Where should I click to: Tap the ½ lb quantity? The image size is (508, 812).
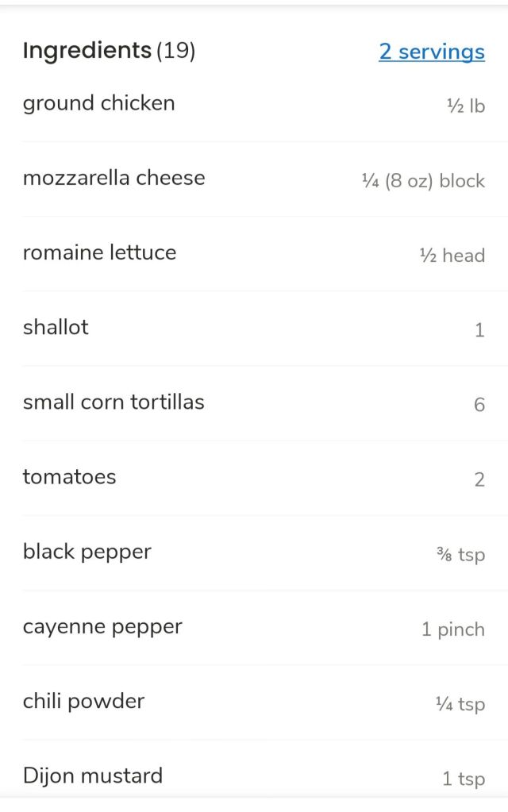tap(466, 106)
